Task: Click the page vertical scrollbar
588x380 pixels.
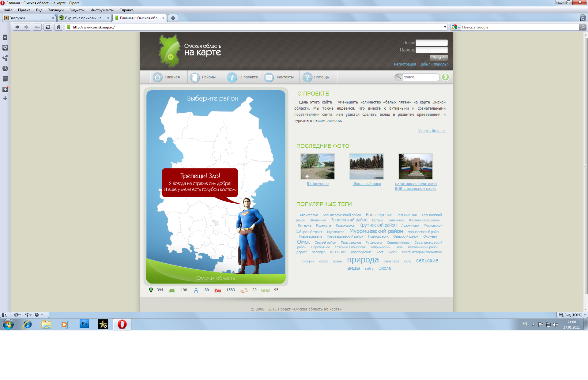Action: pos(585,166)
